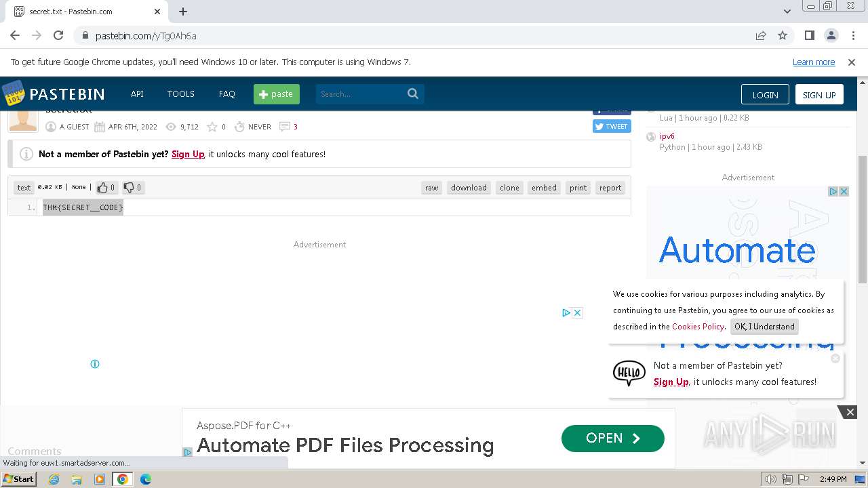Reload the Pastebin page
868x488 pixels.
coord(58,35)
